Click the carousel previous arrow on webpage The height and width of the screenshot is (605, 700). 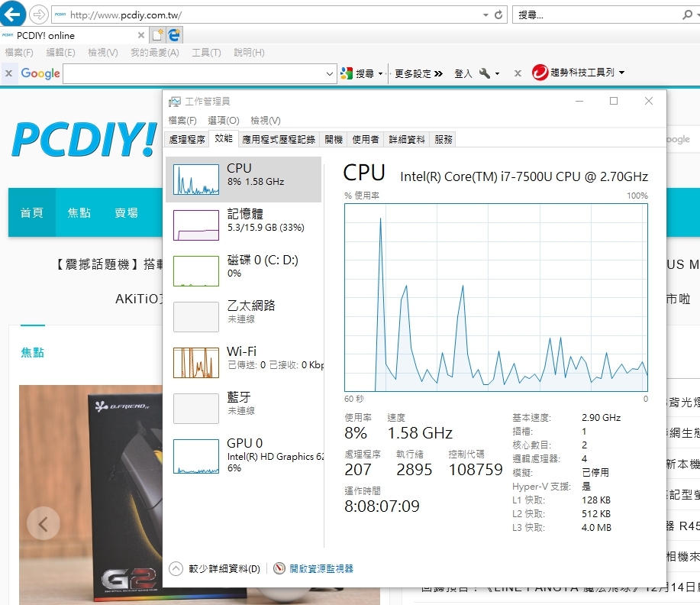44,524
